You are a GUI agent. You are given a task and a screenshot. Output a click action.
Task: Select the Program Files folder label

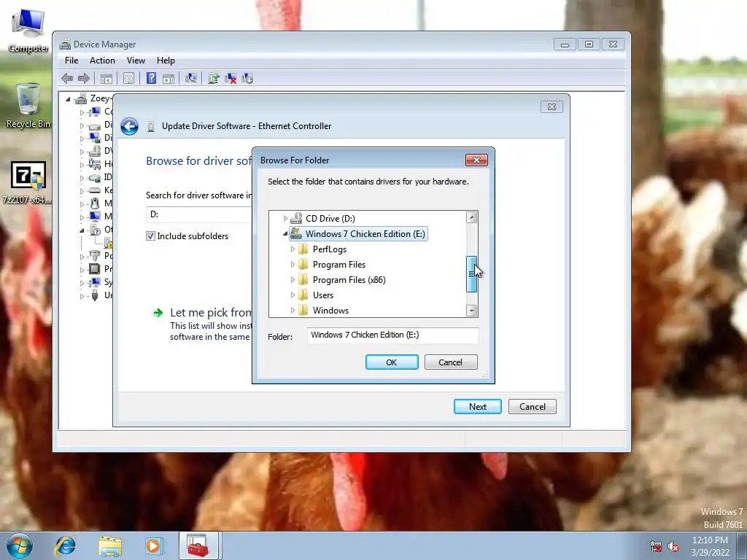coord(339,265)
